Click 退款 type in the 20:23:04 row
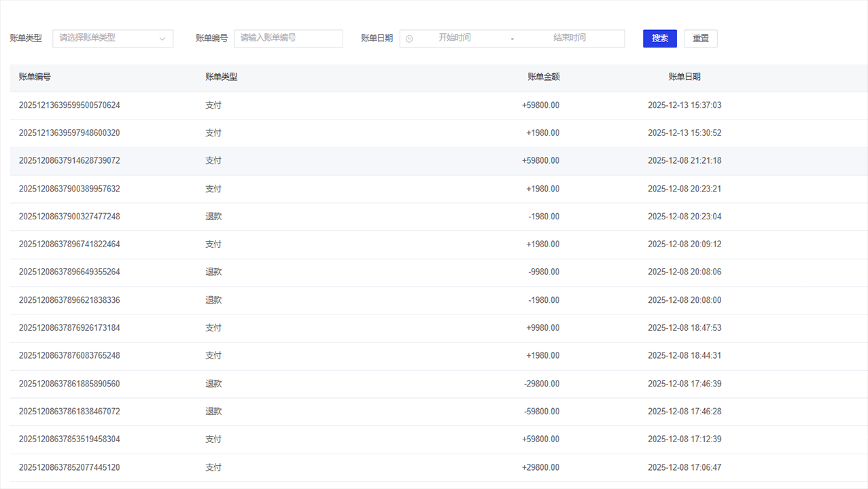 213,217
